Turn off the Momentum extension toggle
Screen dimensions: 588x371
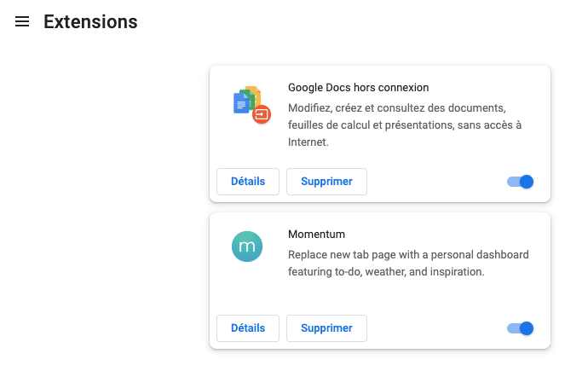521,328
